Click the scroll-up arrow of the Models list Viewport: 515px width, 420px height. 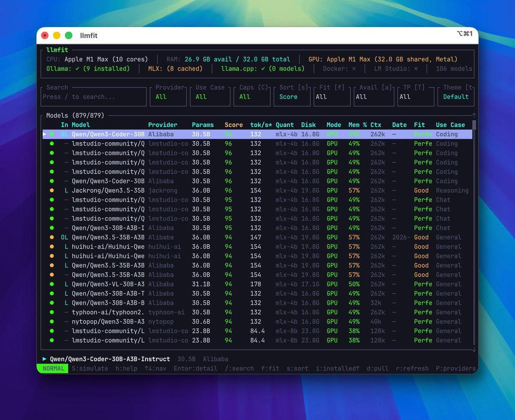(474, 116)
